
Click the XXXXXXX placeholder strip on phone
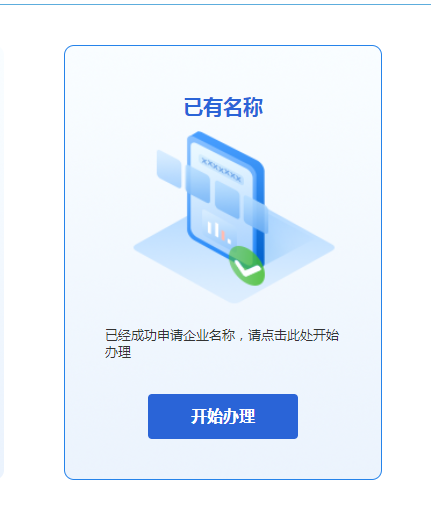(x=221, y=170)
